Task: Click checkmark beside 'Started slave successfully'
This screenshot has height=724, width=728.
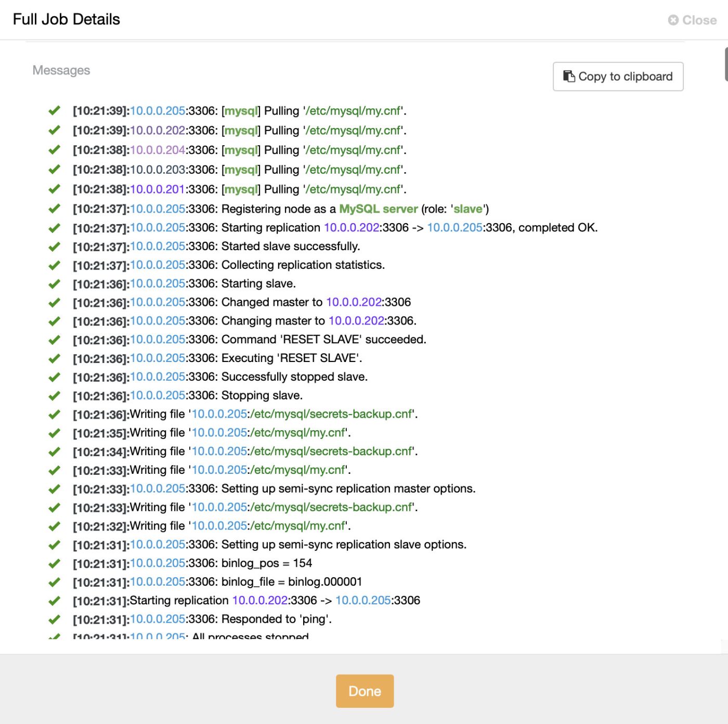Action: 54,245
